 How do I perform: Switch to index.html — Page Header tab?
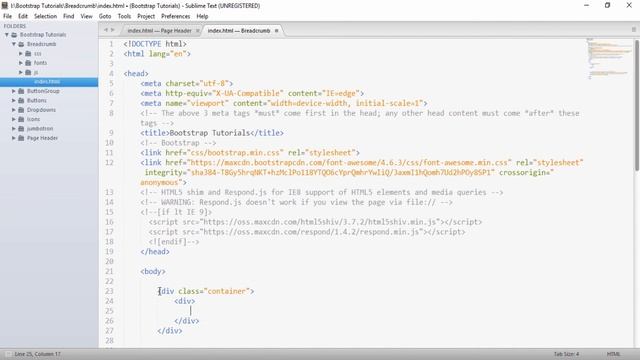coord(159,31)
